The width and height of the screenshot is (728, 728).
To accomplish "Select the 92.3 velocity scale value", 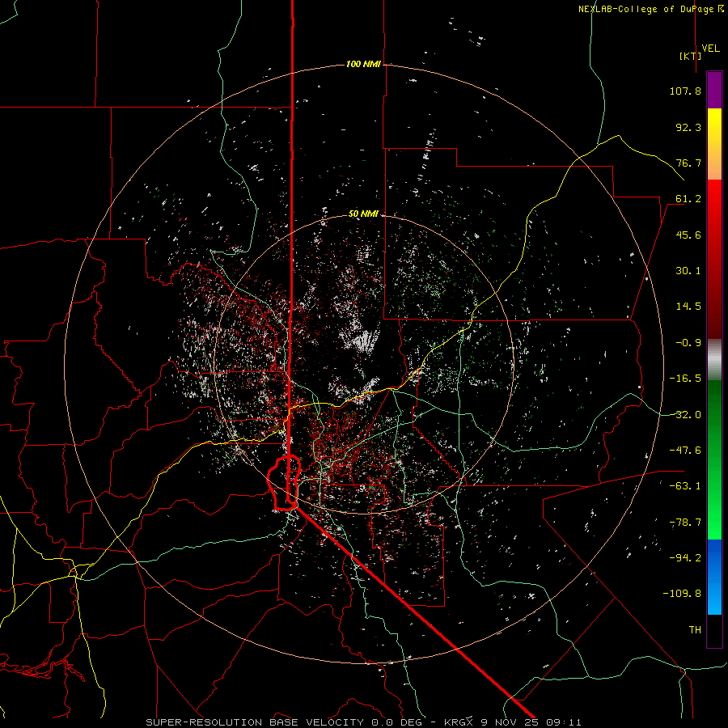I will tap(688, 127).
